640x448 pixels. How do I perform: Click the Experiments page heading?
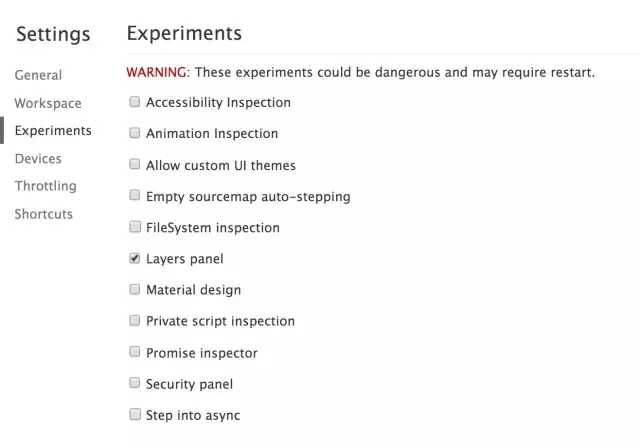pos(184,33)
